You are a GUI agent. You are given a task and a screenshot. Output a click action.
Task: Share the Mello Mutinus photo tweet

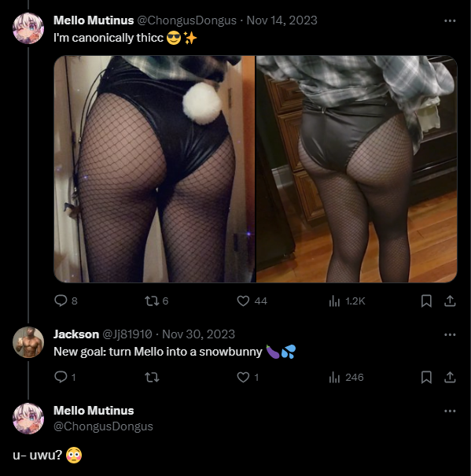click(450, 301)
